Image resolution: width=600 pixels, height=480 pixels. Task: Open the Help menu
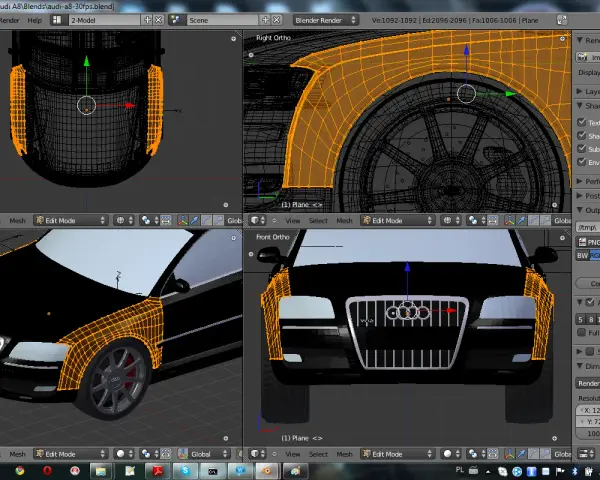34,20
